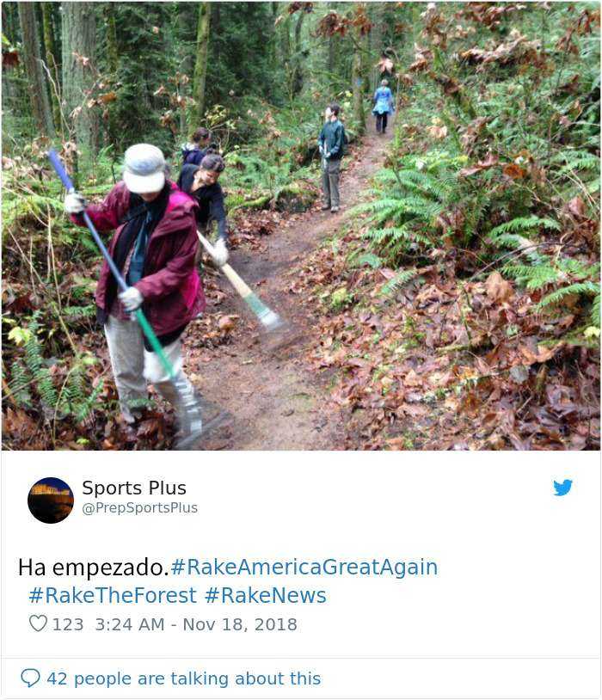Open the #RakeAmericaGreatAgain hashtag
Image resolution: width=602 pixels, height=700 pixels.
click(304, 567)
